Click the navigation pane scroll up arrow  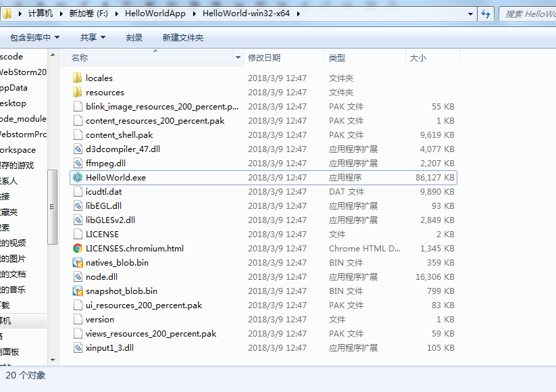pyautogui.click(x=53, y=55)
